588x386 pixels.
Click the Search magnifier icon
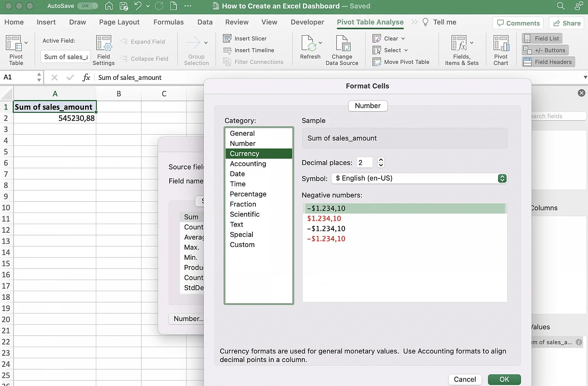(x=561, y=6)
